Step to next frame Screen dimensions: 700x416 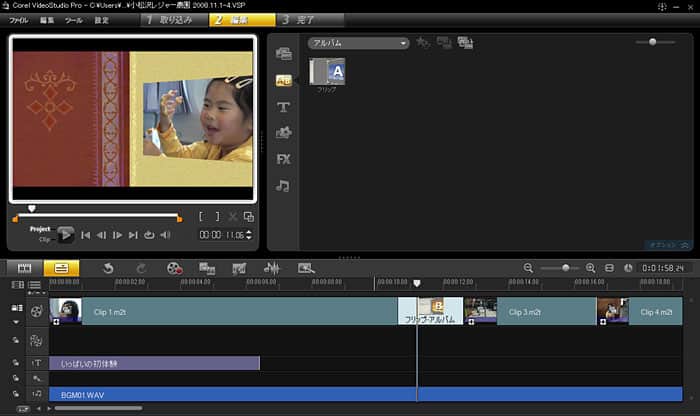coord(117,235)
